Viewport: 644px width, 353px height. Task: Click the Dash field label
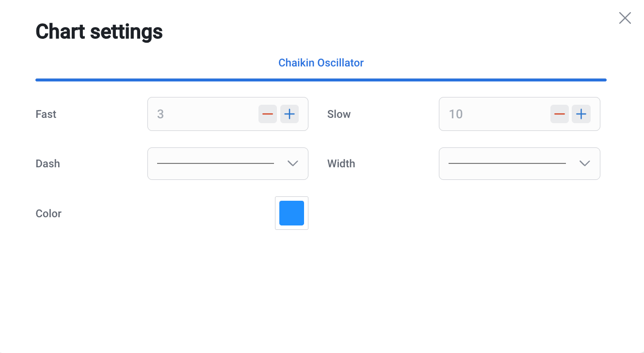tap(48, 163)
